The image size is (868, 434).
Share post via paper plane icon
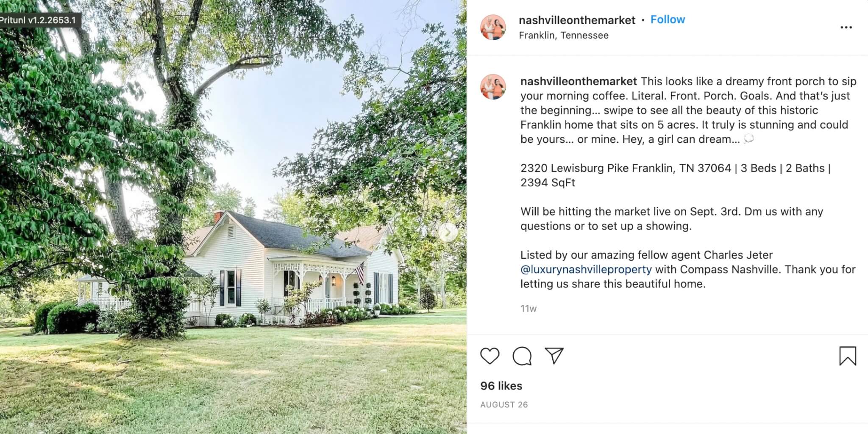click(554, 356)
